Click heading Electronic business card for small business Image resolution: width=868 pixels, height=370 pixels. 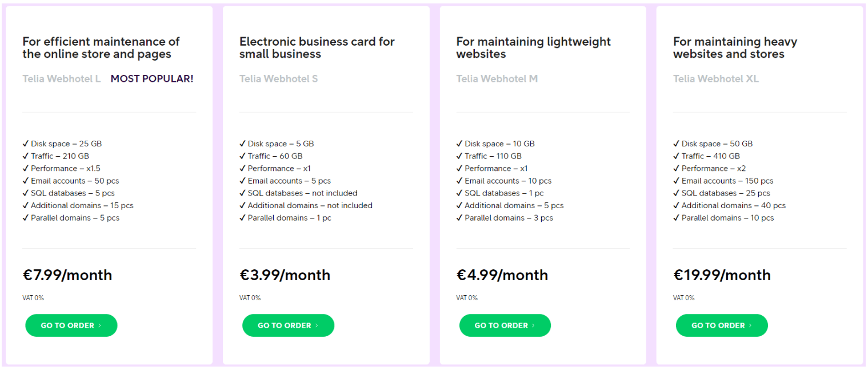[x=317, y=48]
